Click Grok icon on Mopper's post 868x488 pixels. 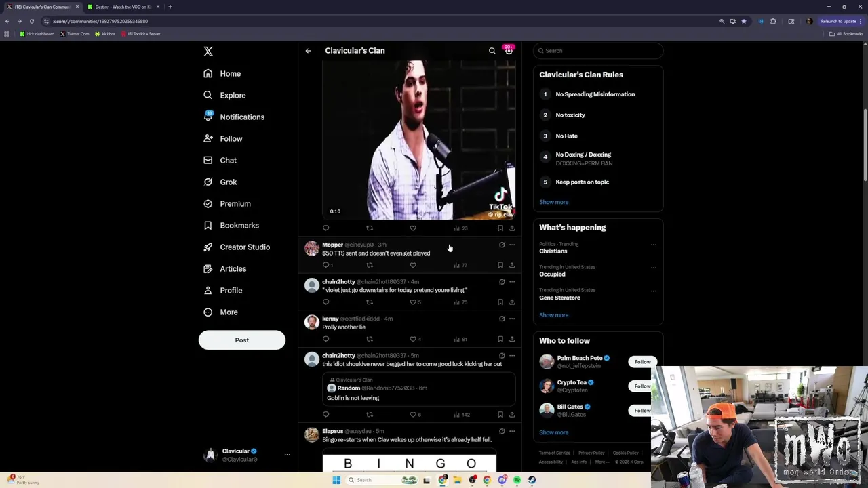tap(502, 245)
